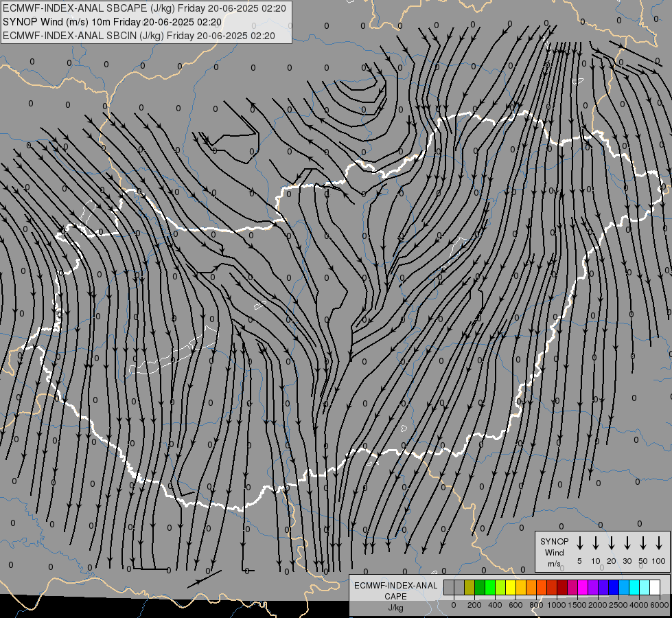This screenshot has height=618, width=672.
Task: Click the wind legend arrow for 30 m/s
Action: pyautogui.click(x=627, y=543)
